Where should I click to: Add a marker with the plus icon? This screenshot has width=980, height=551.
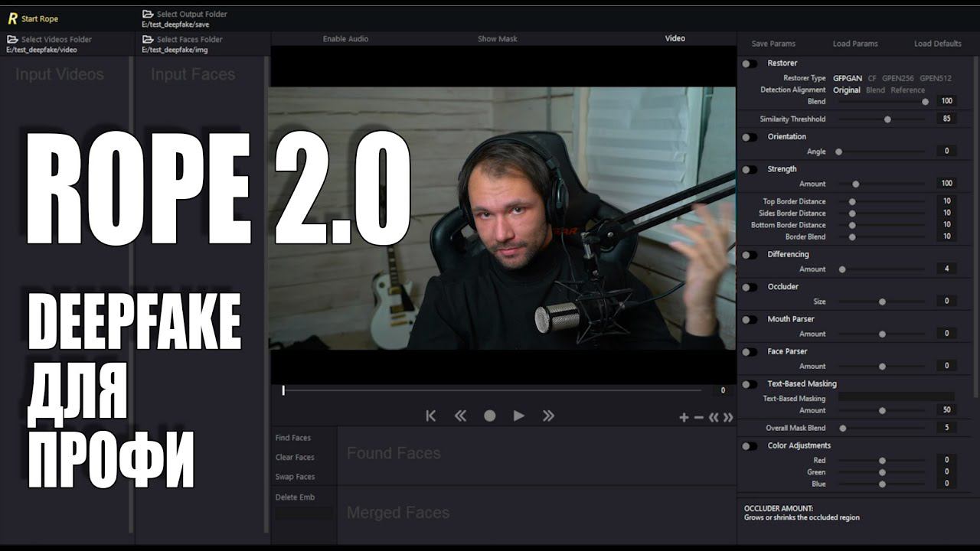click(684, 417)
